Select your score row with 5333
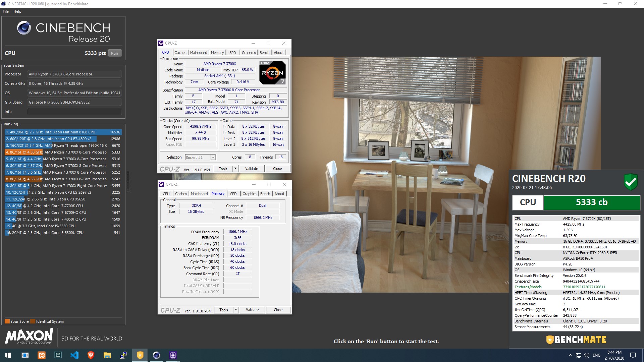This screenshot has width=644, height=362. pyautogui.click(x=63, y=152)
